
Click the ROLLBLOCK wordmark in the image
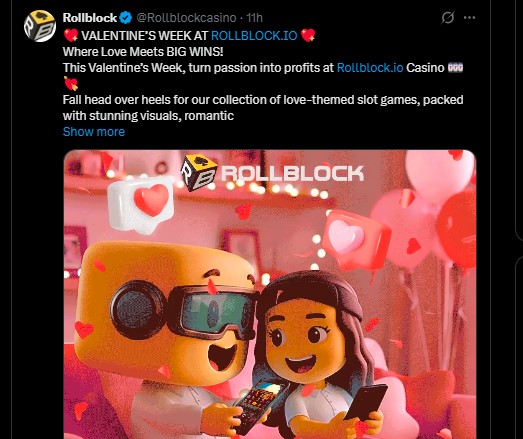coord(293,173)
